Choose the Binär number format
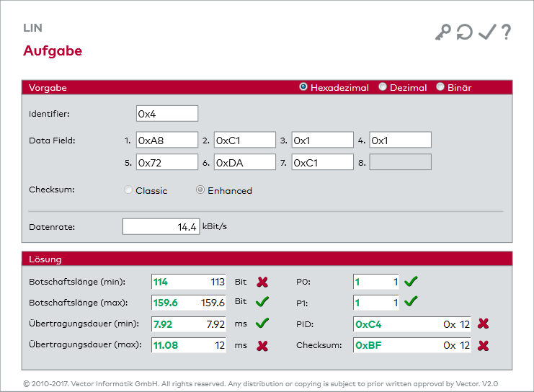 click(440, 87)
